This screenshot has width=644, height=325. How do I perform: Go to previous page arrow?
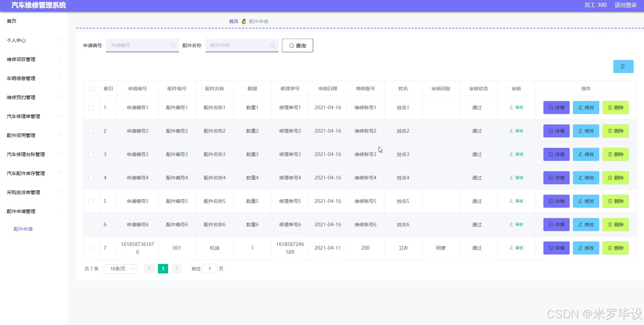[149, 269]
